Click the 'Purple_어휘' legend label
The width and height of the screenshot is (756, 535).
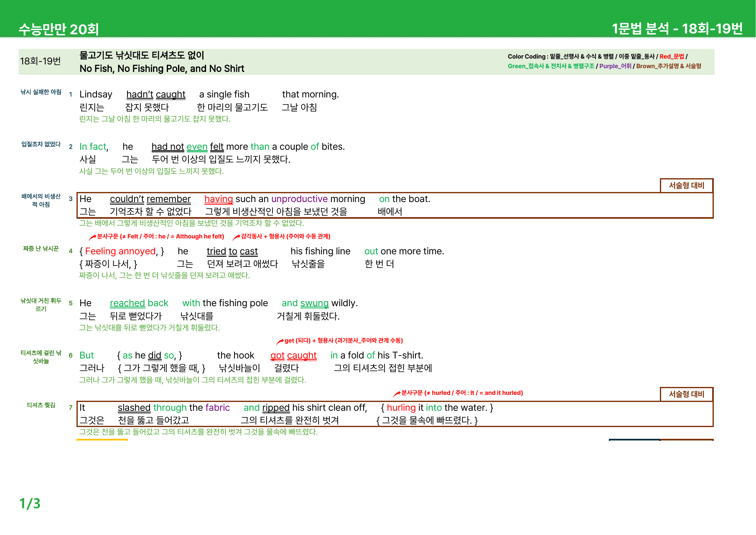coord(615,66)
